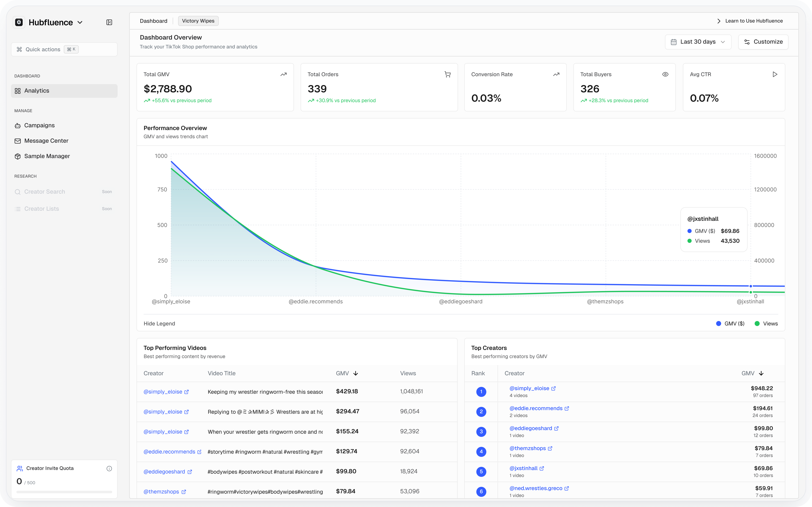Click trend arrow icon on Total GMV card
The image size is (812, 507).
pos(283,74)
